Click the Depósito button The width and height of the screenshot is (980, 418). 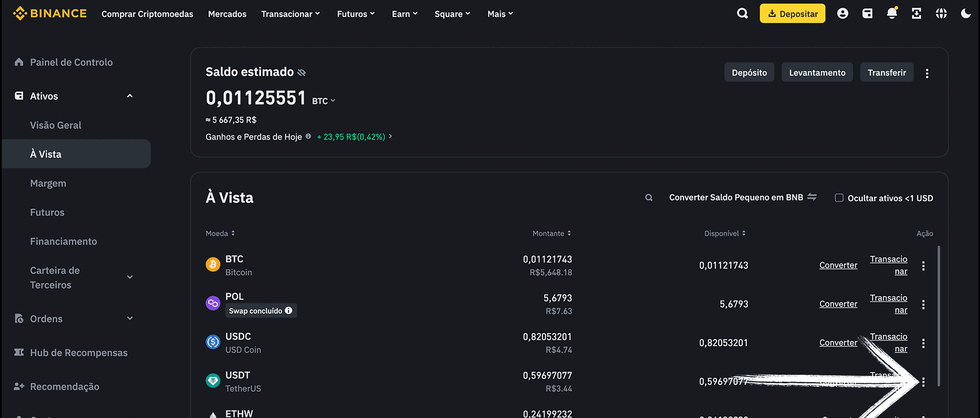(x=749, y=72)
